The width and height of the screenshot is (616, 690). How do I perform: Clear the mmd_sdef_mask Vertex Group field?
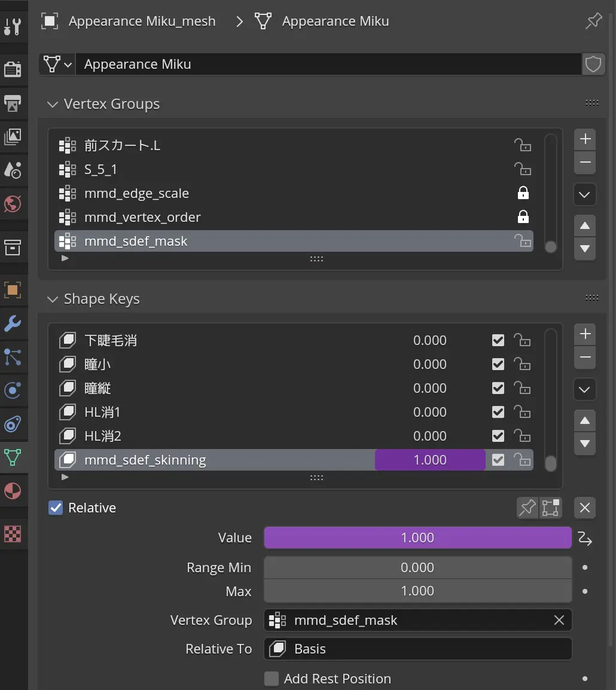pyautogui.click(x=559, y=620)
